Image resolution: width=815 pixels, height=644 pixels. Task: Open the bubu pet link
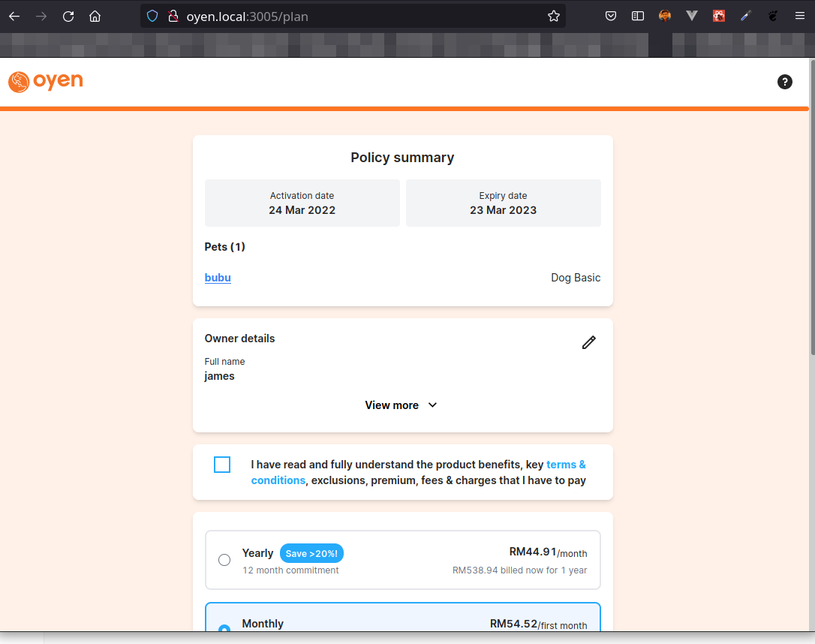pos(218,278)
